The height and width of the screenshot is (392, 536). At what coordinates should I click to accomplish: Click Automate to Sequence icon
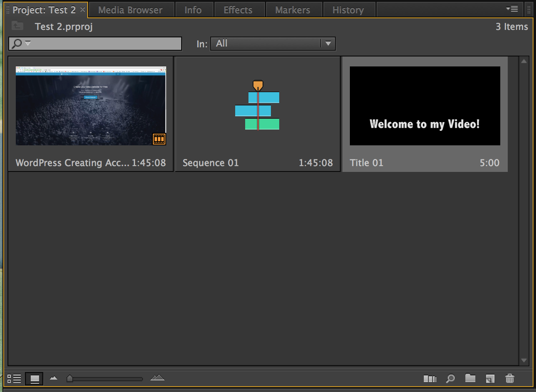click(430, 379)
